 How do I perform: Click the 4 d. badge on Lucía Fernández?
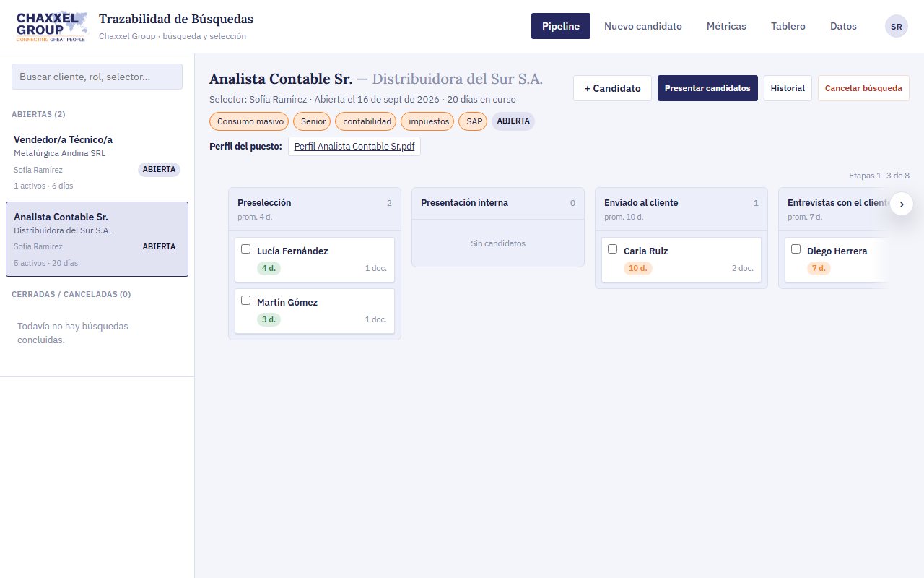point(269,268)
